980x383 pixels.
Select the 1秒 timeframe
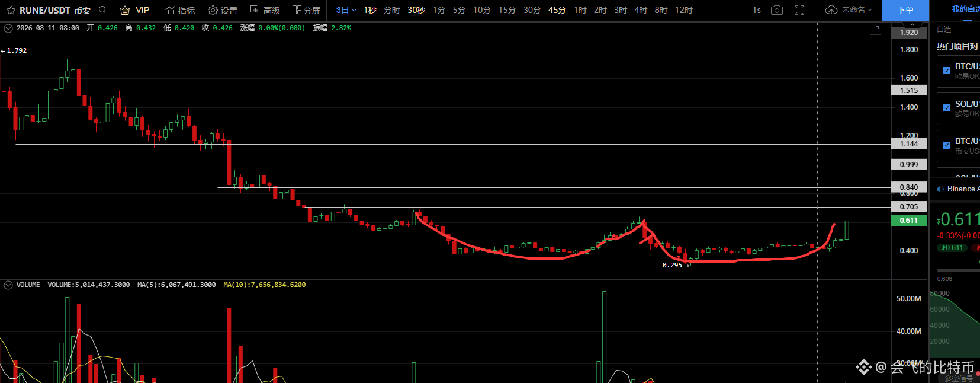(370, 10)
